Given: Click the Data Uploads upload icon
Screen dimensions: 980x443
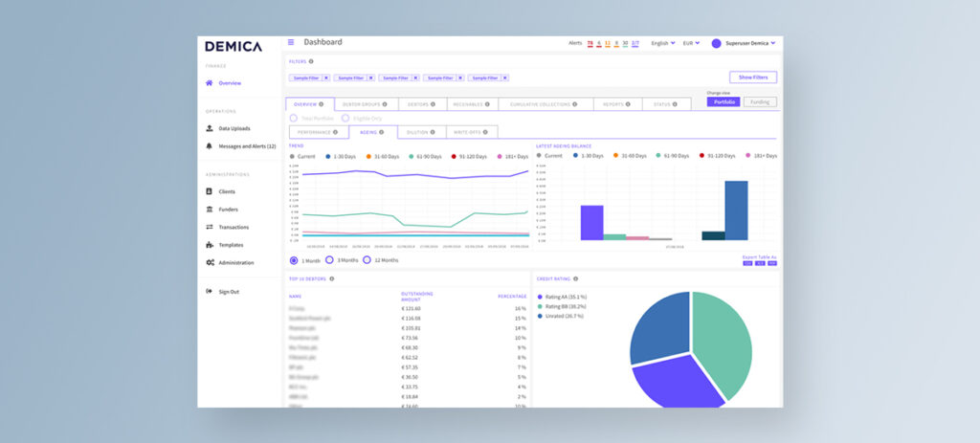Looking at the screenshot, I should coord(210,127).
